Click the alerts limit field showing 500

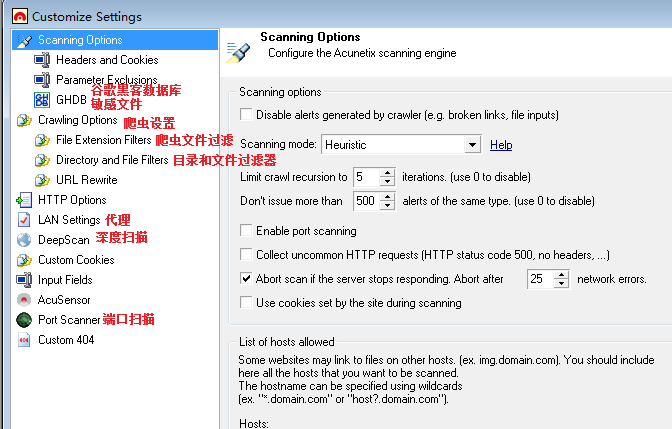(367, 201)
